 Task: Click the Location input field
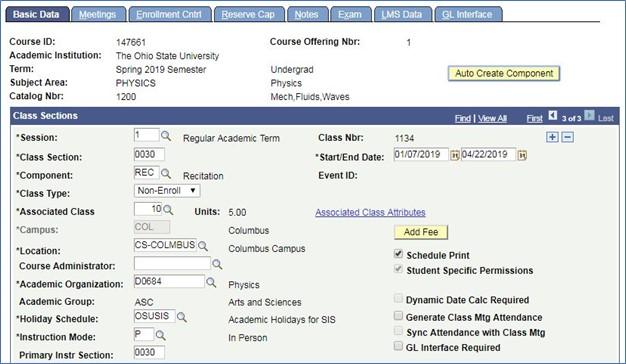165,245
